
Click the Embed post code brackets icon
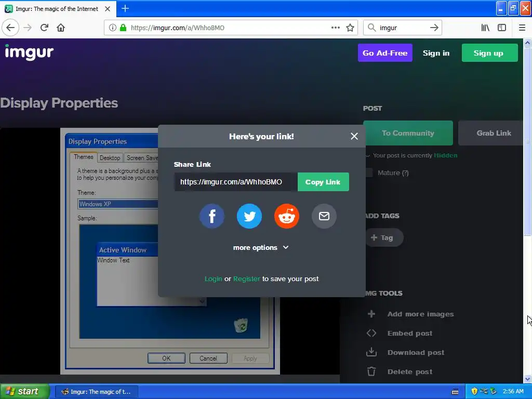371,334
